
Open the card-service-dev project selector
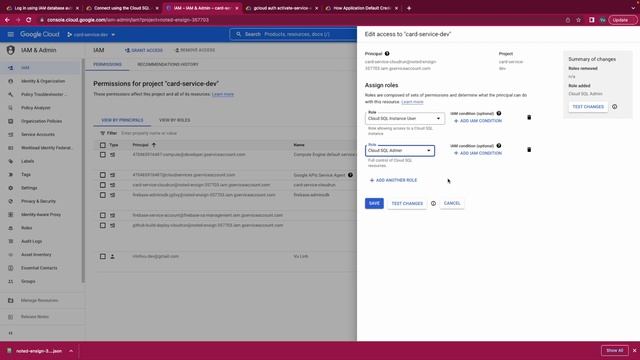91,35
